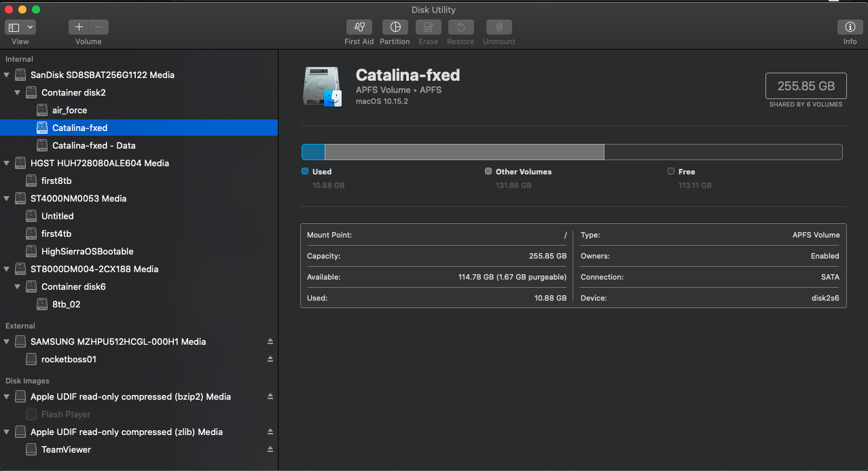Viewport: 868px width, 471px height.
Task: Collapse the SanDisk SD8SBAT256G1122 Media tree
Action: [7, 75]
